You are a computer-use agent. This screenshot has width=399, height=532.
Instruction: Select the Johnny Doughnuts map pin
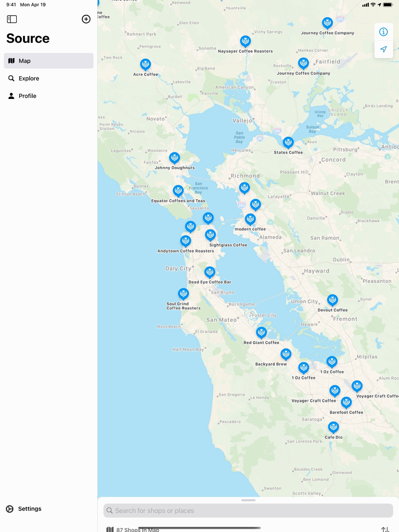[x=174, y=158]
